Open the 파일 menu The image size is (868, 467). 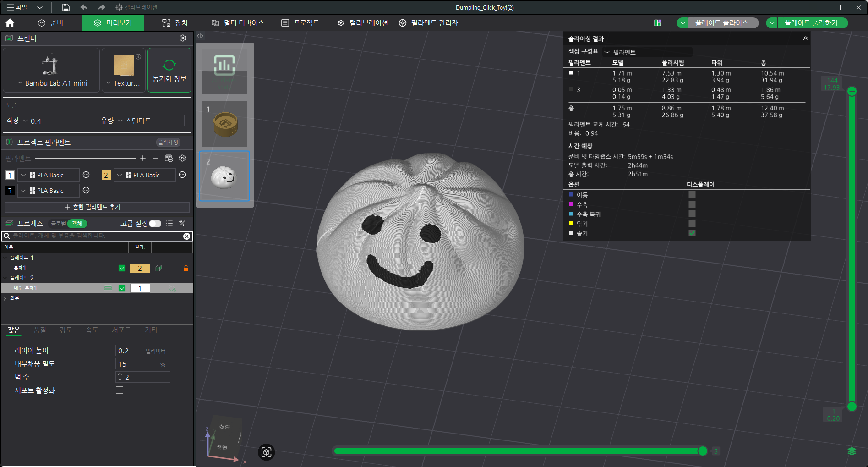[17, 7]
